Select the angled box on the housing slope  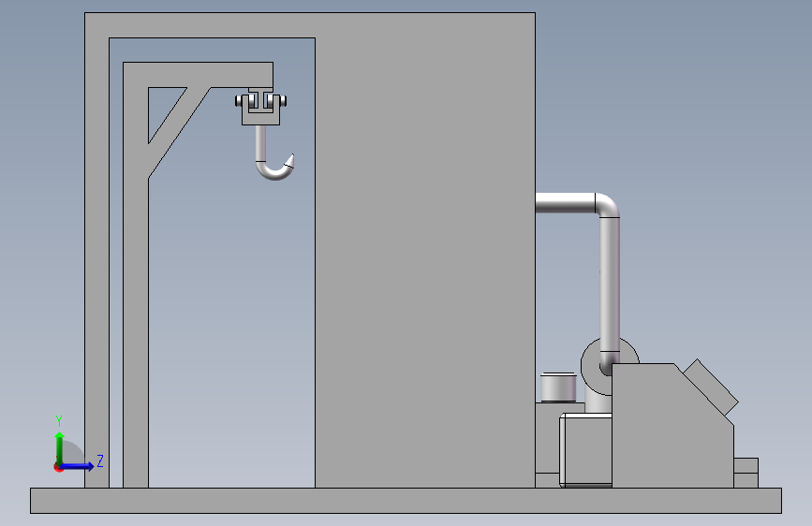(711, 387)
